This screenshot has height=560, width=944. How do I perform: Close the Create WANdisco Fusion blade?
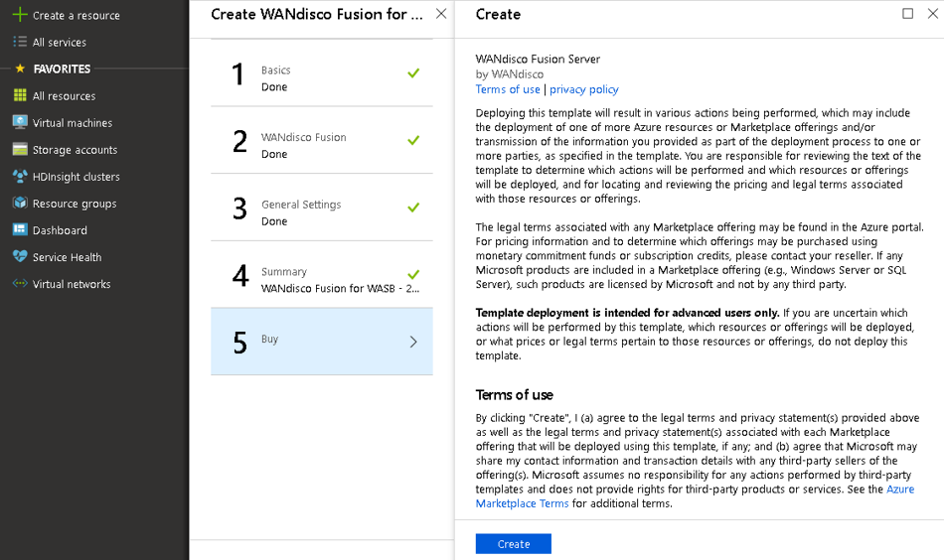coord(441,14)
